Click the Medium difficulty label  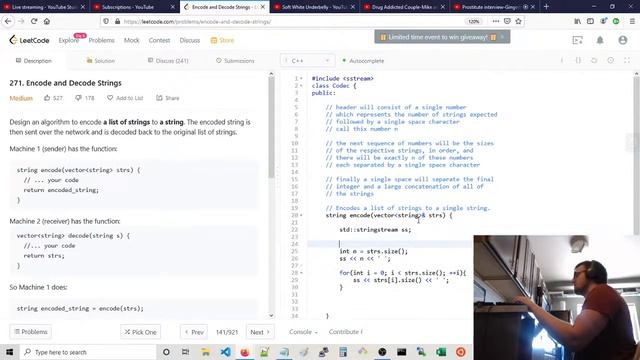[x=21, y=98]
